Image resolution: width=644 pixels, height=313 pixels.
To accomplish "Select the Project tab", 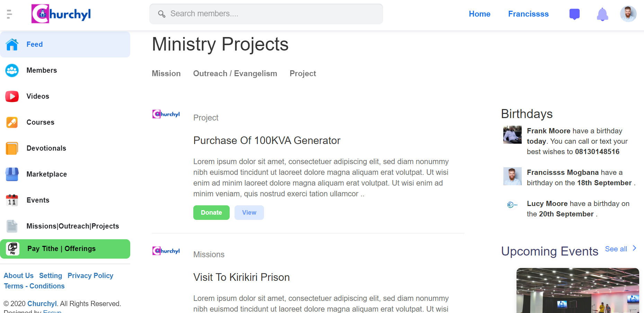I will click(x=303, y=73).
